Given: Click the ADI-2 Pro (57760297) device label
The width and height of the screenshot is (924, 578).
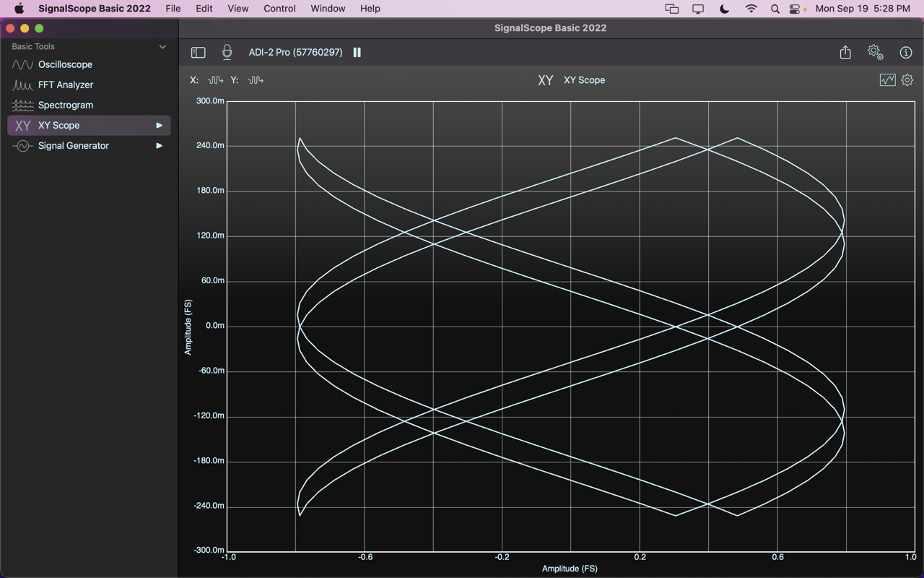Looking at the screenshot, I should coord(295,52).
